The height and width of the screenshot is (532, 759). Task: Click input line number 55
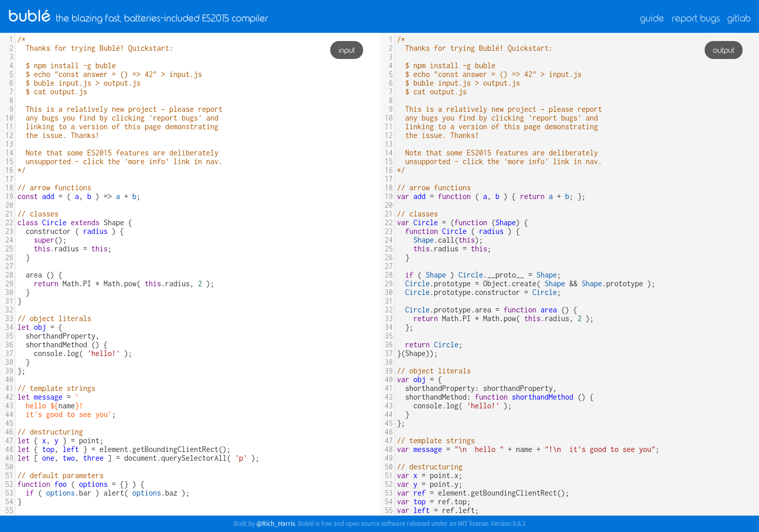pyautogui.click(x=9, y=510)
